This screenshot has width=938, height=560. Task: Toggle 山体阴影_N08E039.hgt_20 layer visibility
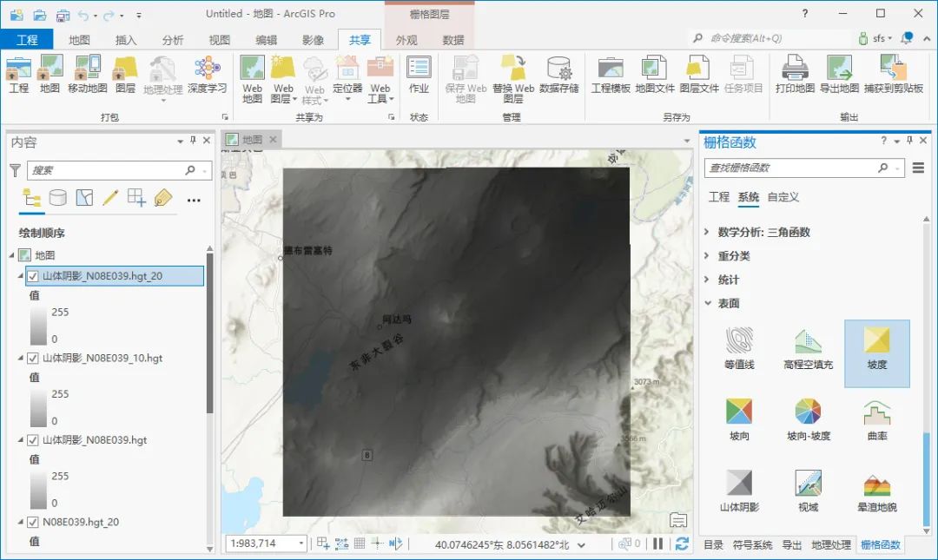[33, 276]
